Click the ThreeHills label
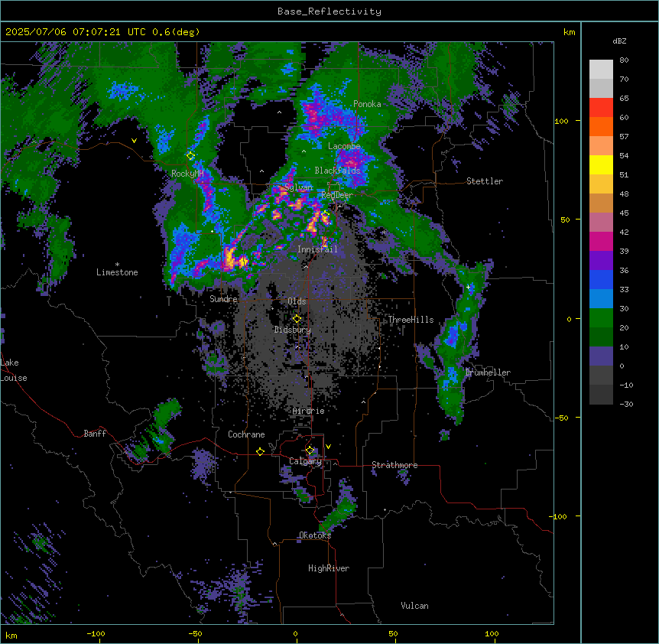Screen dimensions: 659x644 coord(411,320)
